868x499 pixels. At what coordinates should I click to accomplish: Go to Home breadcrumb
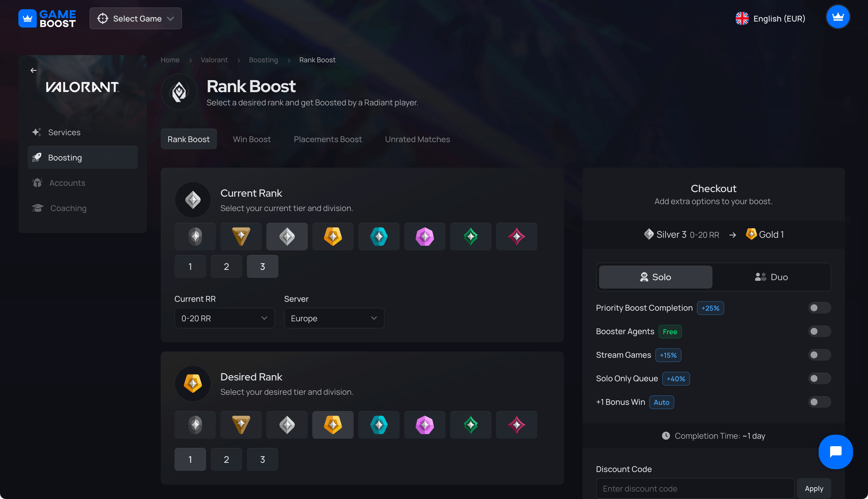[170, 60]
